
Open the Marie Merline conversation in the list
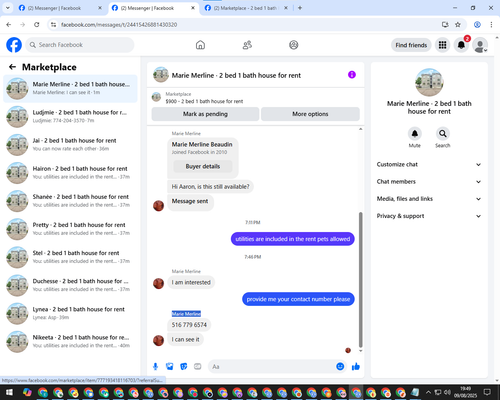point(70,88)
